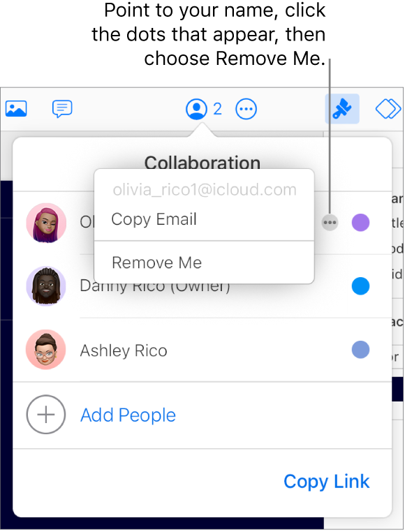This screenshot has height=532, width=405.
Task: Click the plus circle for Add People
Action: 46,414
